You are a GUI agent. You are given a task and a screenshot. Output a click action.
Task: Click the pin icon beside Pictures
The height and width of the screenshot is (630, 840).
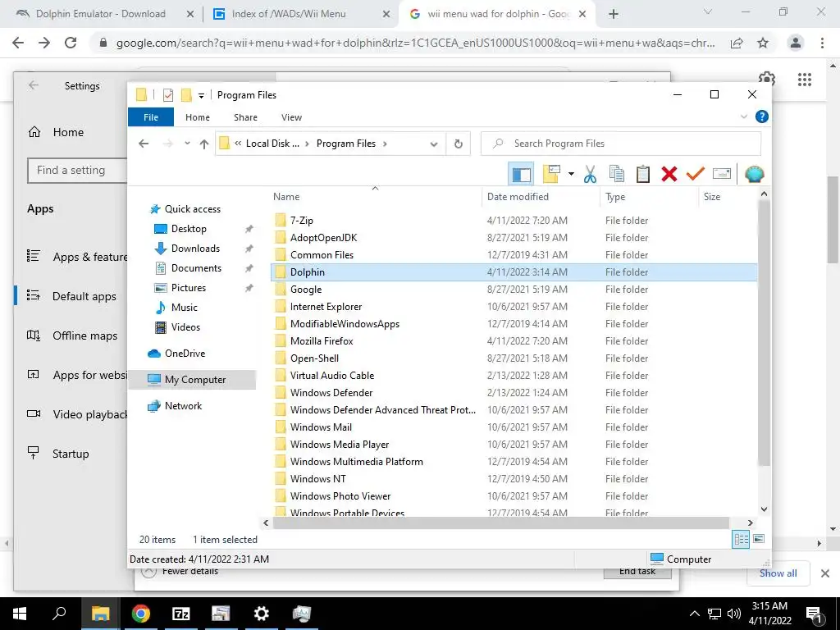(249, 288)
